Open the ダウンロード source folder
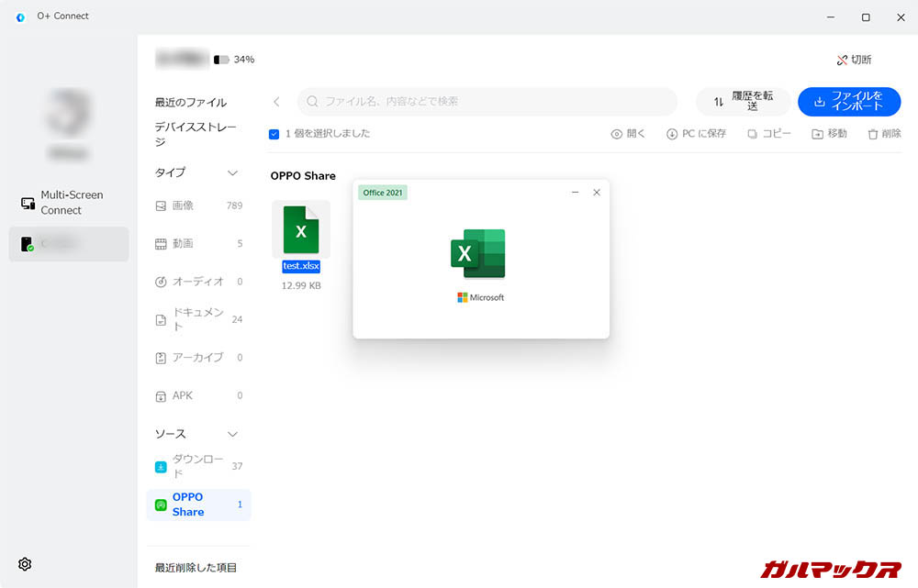 point(197,466)
